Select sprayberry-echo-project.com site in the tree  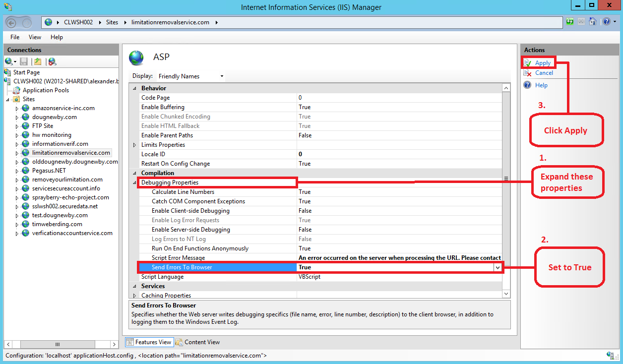coord(70,197)
